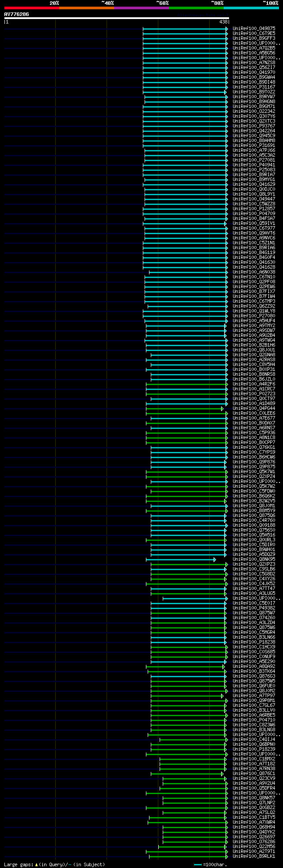The image size is (283, 868).
Task: Select the UniRef100_A7NZS8 label
Action: [254, 63]
